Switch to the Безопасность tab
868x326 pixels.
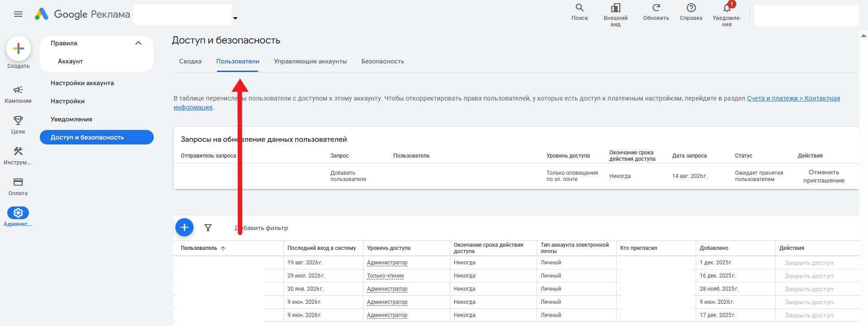pyautogui.click(x=382, y=61)
